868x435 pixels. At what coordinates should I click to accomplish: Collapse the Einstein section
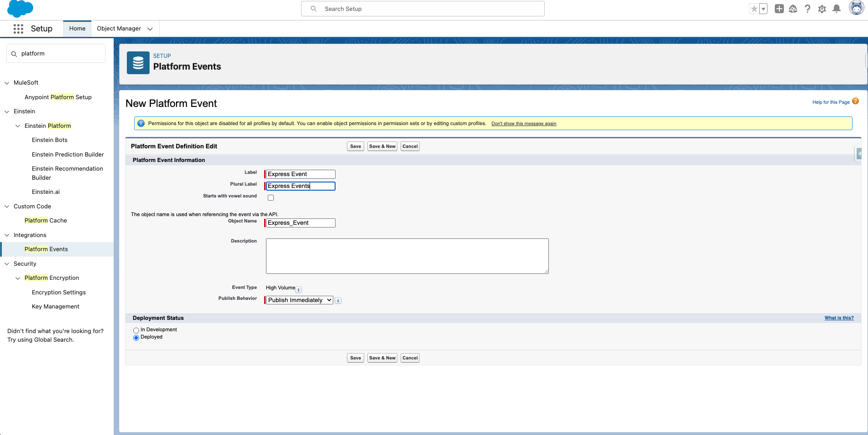click(x=7, y=111)
